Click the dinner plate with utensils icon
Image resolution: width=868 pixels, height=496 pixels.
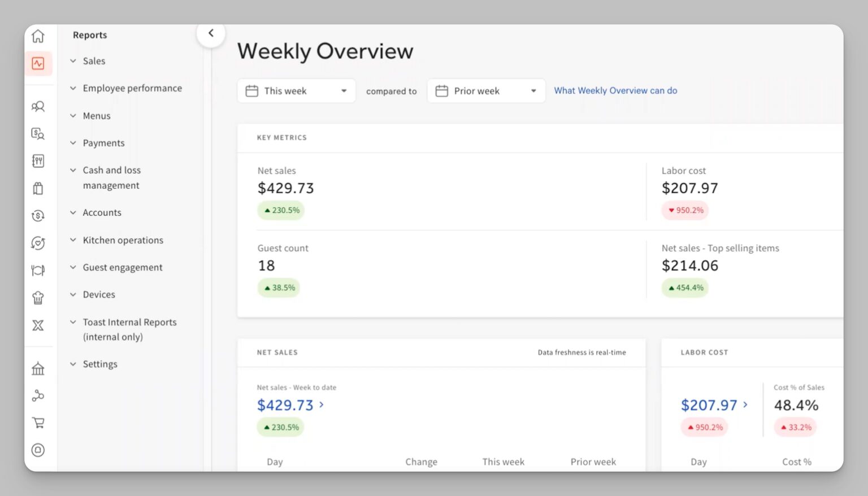pos(38,271)
